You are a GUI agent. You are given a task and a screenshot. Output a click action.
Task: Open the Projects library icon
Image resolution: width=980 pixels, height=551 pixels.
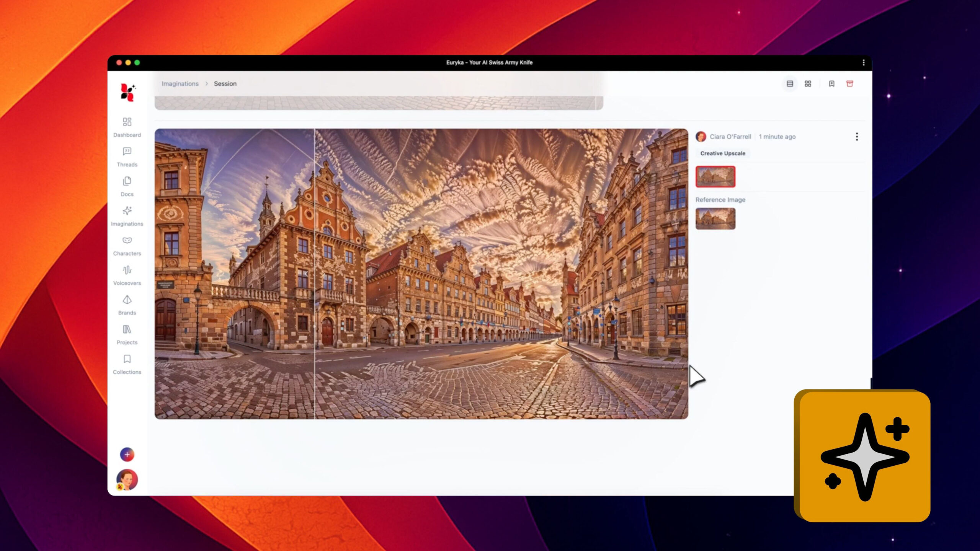tap(127, 330)
